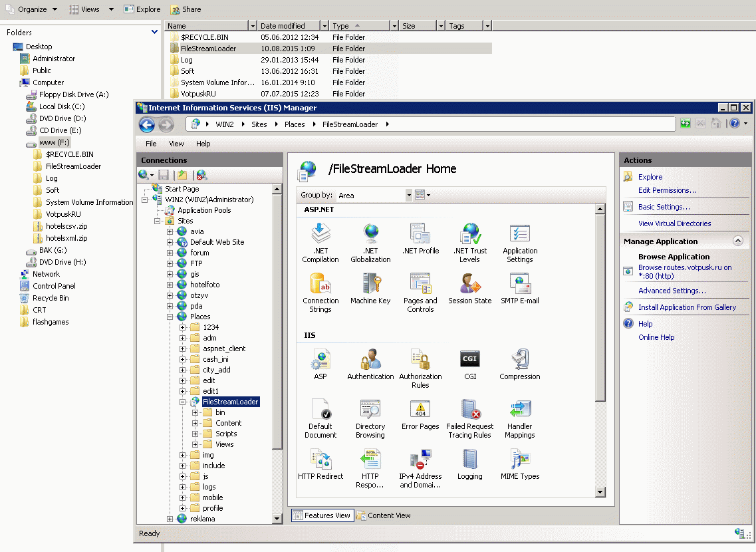
Task: Open the Help menu in IIS Manager
Action: (203, 144)
